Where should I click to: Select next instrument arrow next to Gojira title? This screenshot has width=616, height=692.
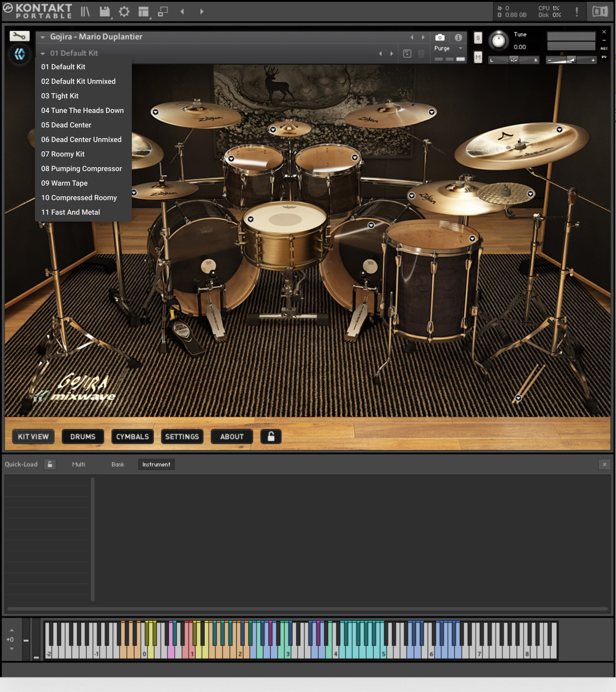[x=423, y=37]
